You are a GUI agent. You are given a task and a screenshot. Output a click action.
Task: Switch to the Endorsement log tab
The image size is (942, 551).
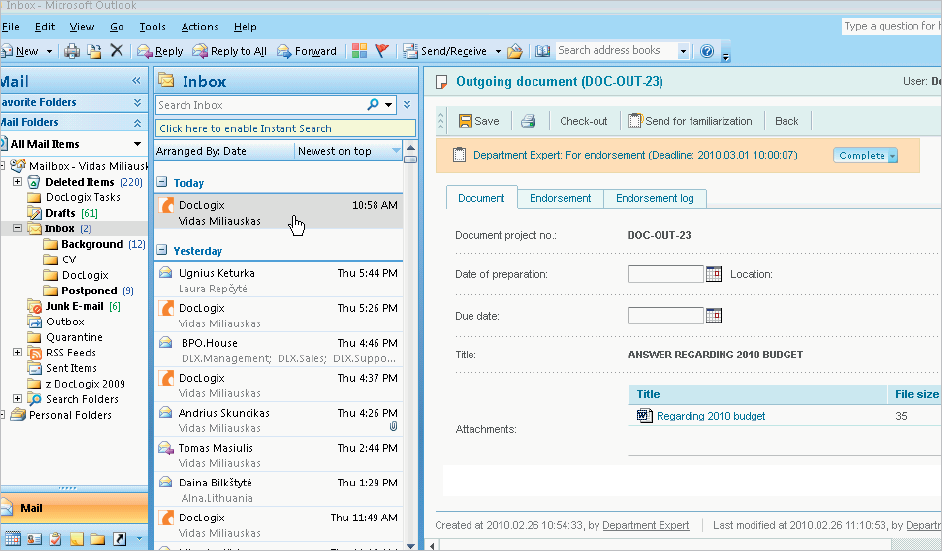655,198
